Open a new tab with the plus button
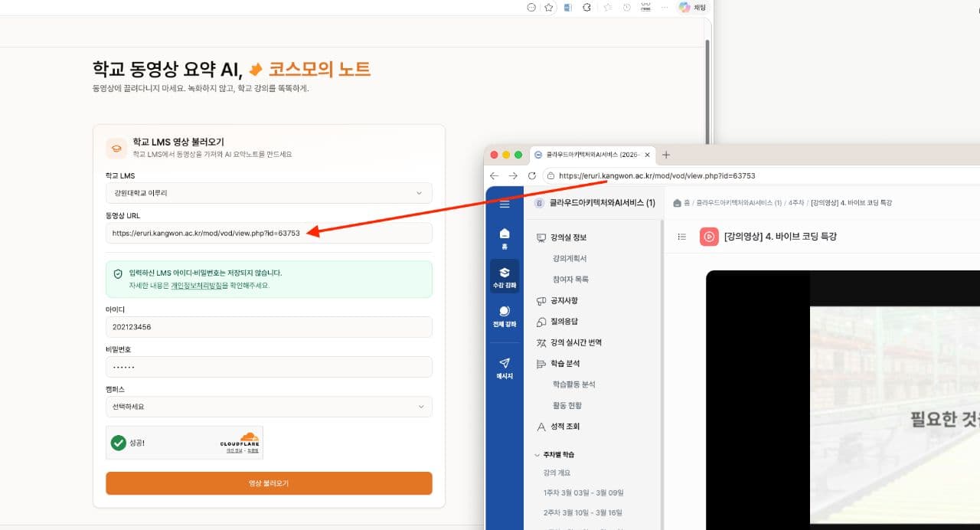 click(666, 155)
